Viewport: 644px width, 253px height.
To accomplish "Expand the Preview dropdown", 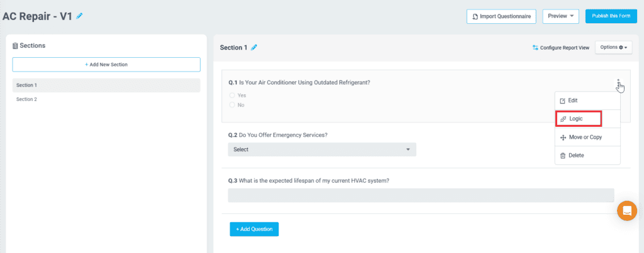I will pyautogui.click(x=560, y=16).
